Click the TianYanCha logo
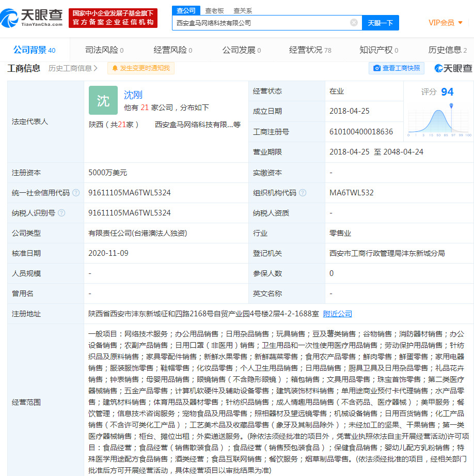474x476 pixels. click(31, 18)
